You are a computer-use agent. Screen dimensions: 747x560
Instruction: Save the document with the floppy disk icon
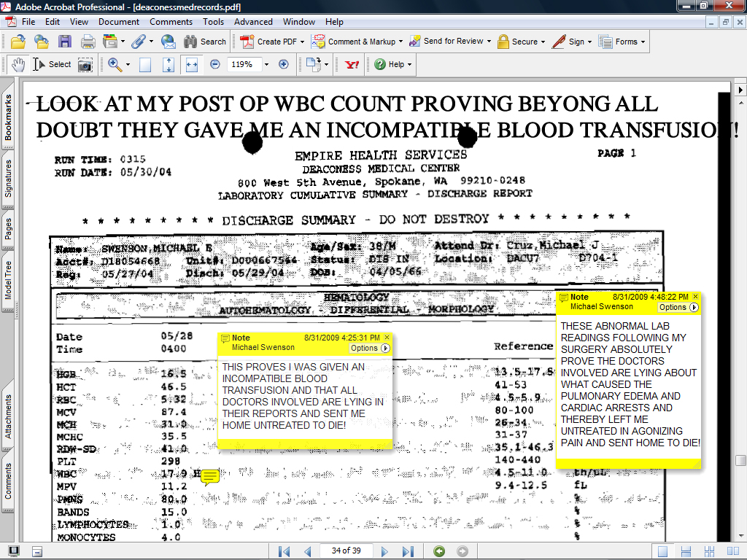pyautogui.click(x=65, y=42)
